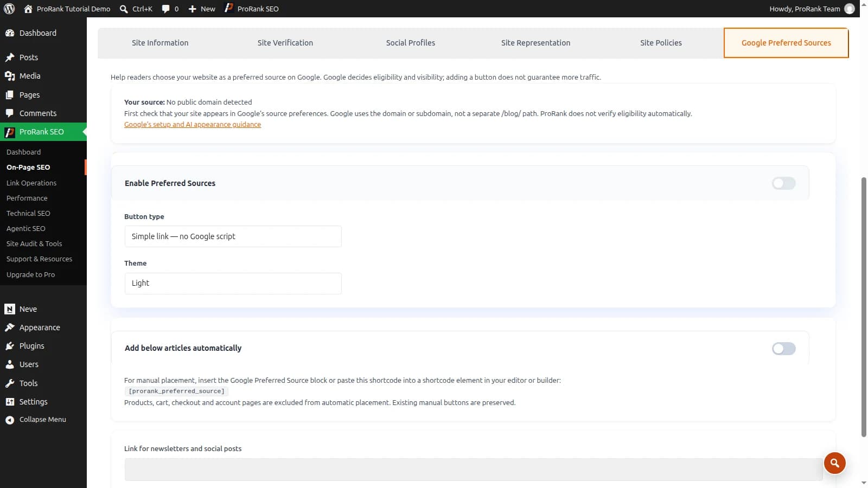This screenshot has width=868, height=488.
Task: Open the Button type dropdown
Action: tap(233, 236)
